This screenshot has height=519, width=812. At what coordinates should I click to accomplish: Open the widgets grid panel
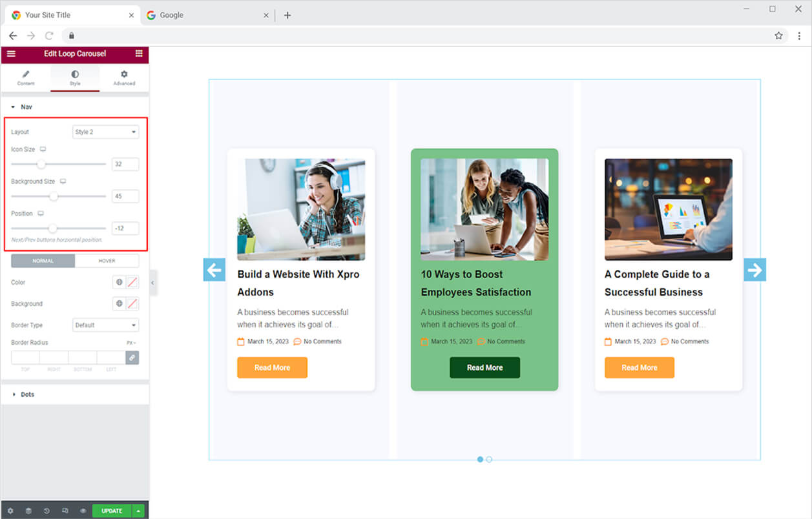click(x=139, y=54)
